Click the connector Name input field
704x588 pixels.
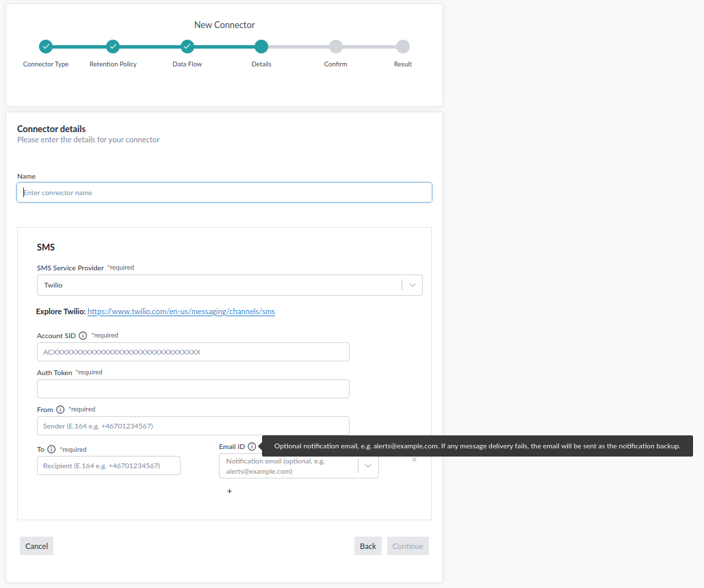tap(224, 192)
